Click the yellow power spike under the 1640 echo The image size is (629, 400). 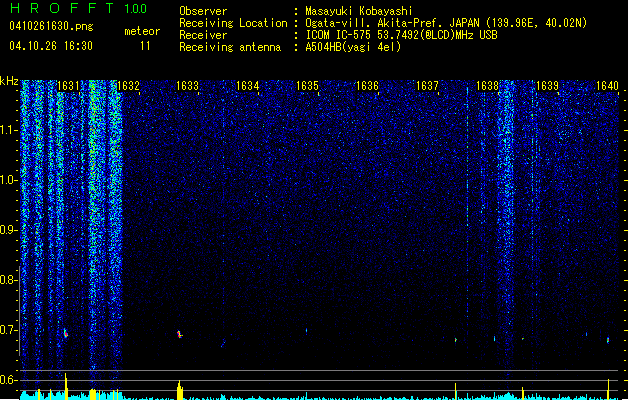click(x=608, y=389)
